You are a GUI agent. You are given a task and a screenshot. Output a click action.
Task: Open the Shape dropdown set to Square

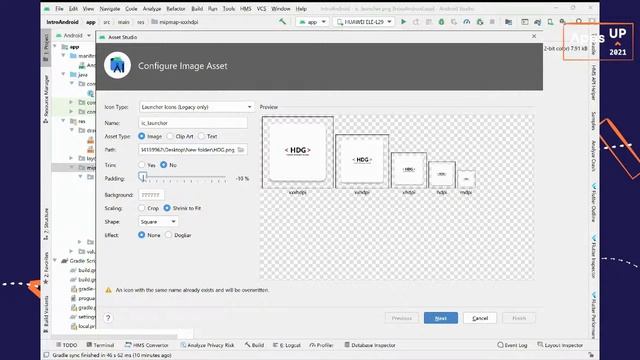[x=158, y=222]
